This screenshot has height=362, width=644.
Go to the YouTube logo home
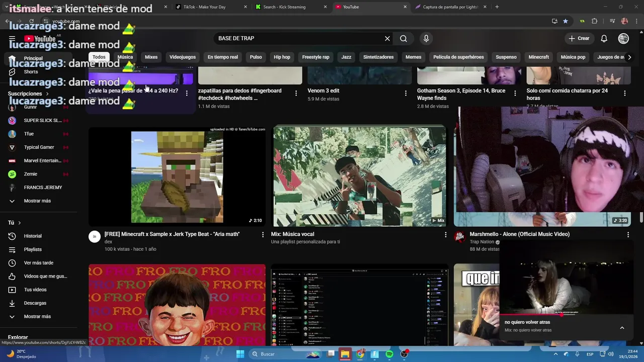[40, 39]
